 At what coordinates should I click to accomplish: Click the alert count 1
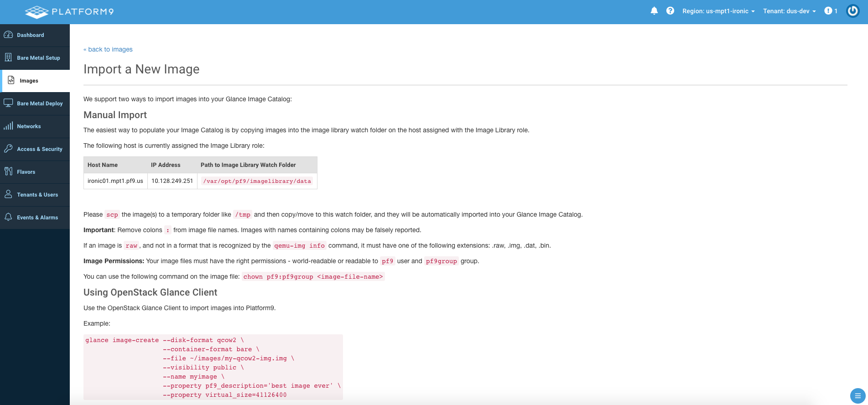pos(836,11)
